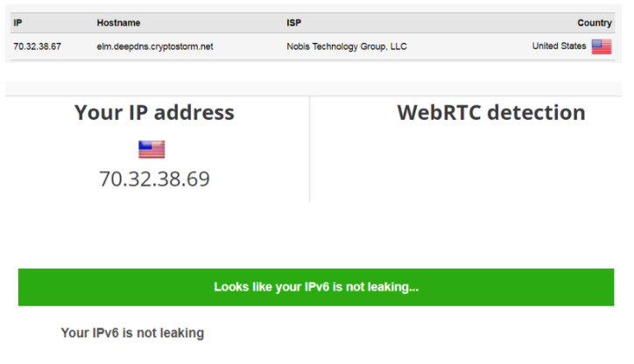Click green IPv6 not leaking banner
Screen dimensions: 634x364
tap(316, 287)
